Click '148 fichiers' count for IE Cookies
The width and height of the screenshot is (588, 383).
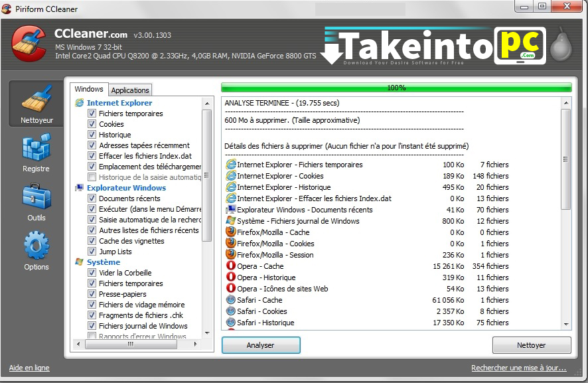pyautogui.click(x=491, y=176)
